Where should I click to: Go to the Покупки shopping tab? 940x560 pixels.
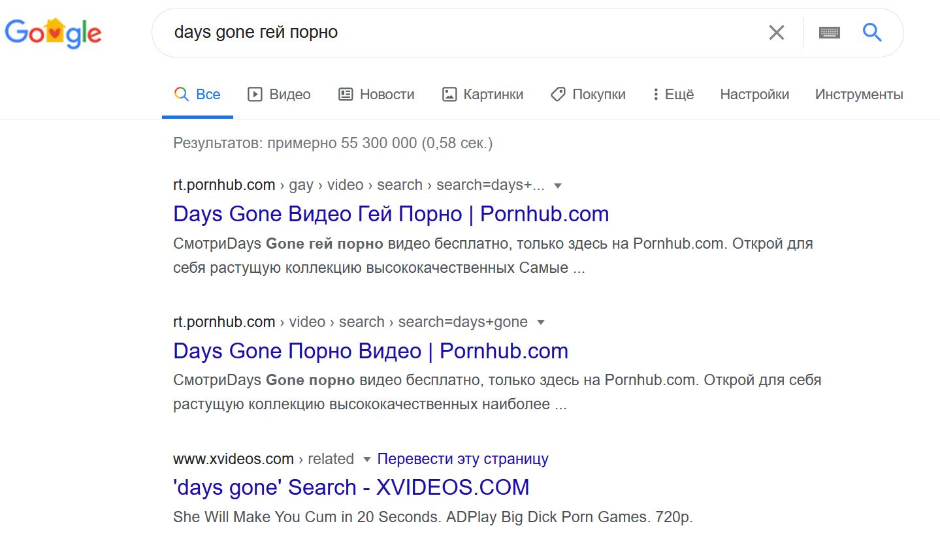[x=588, y=95]
